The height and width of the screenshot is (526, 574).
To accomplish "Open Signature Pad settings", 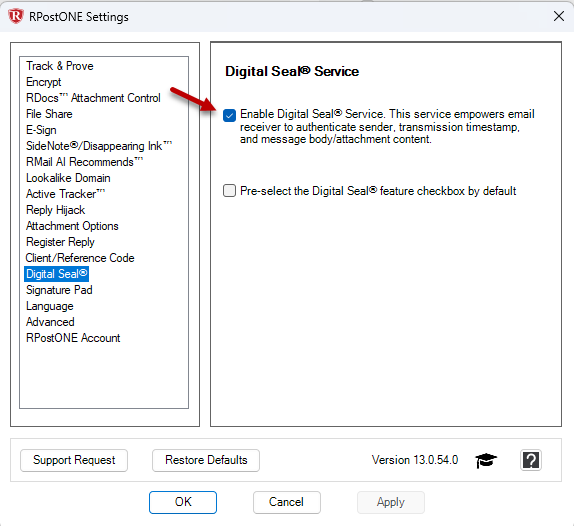I will point(59,290).
